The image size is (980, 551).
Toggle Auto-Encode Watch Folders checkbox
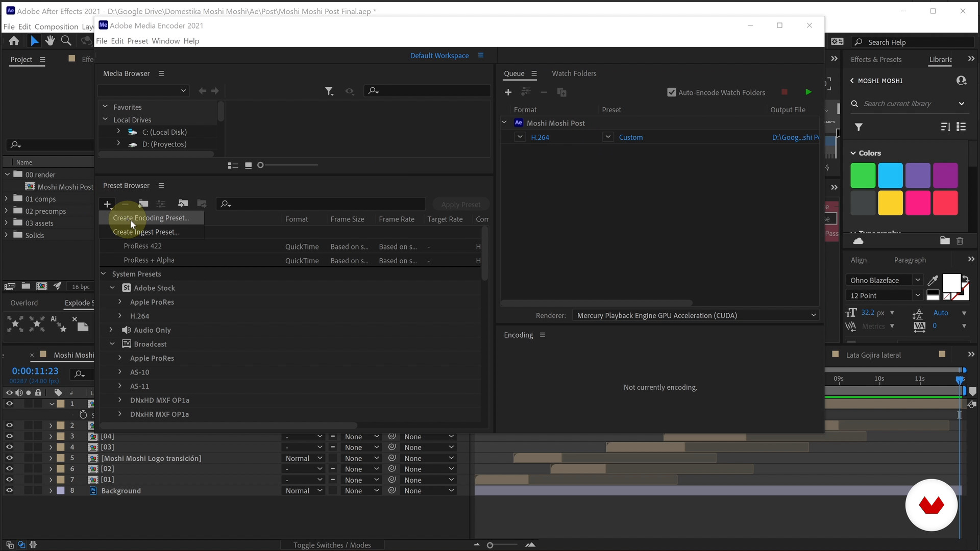[x=672, y=92]
